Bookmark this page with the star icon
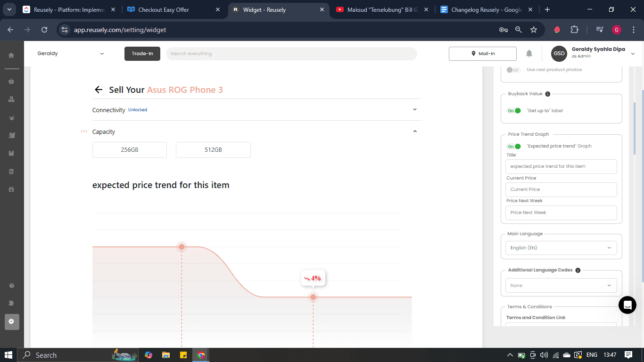This screenshot has width=644, height=362. pos(534,29)
